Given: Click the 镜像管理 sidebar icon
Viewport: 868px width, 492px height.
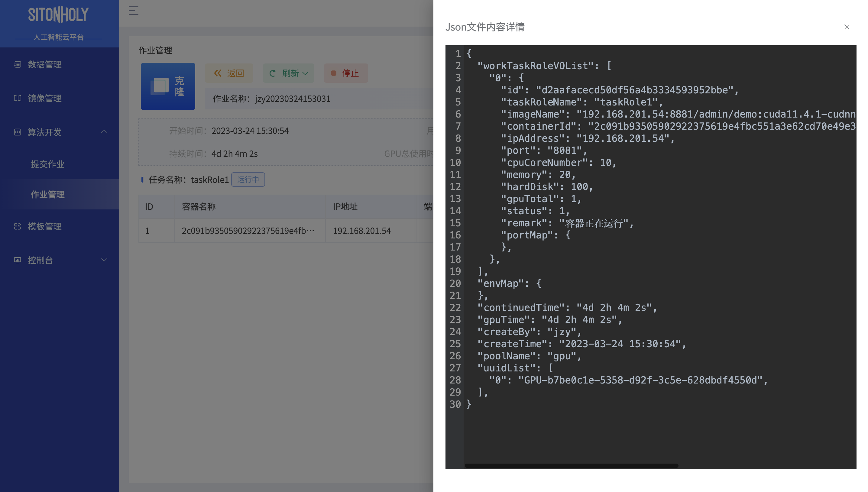Looking at the screenshot, I should tap(18, 98).
